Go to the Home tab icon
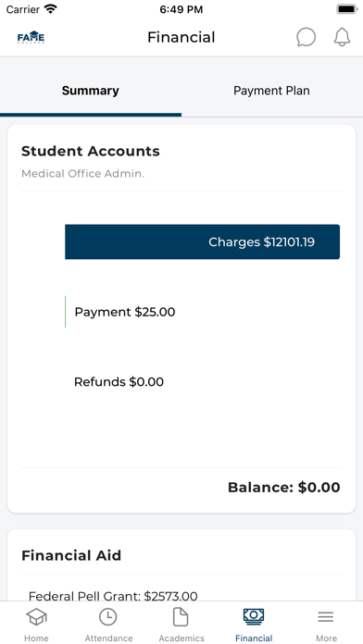 coord(36,617)
